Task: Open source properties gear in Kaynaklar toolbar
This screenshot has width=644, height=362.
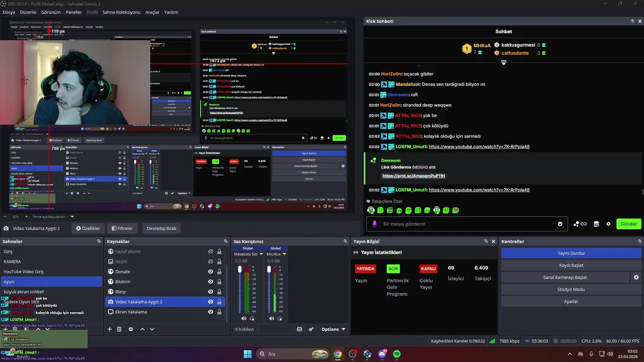Action: tap(131, 329)
